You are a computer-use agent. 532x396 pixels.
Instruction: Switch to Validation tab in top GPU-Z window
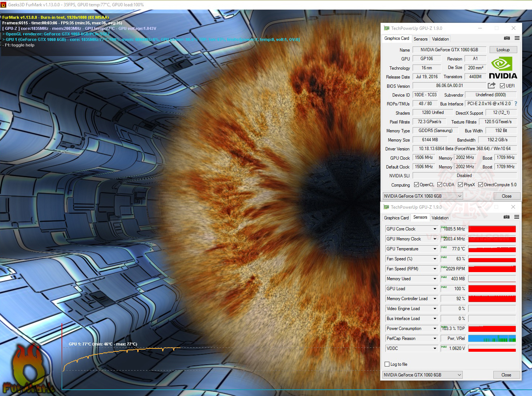[440, 39]
